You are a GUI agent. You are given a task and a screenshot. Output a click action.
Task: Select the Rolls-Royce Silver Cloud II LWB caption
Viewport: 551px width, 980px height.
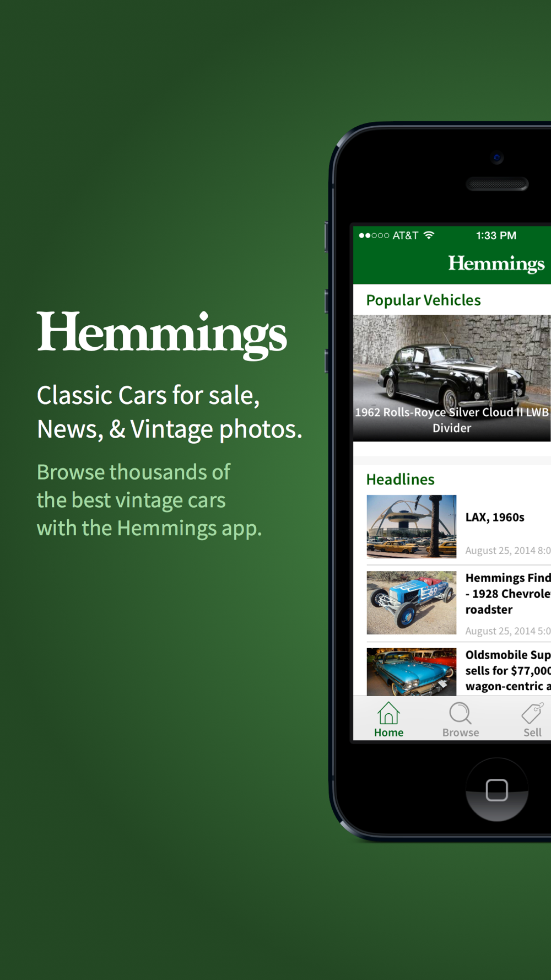[452, 420]
